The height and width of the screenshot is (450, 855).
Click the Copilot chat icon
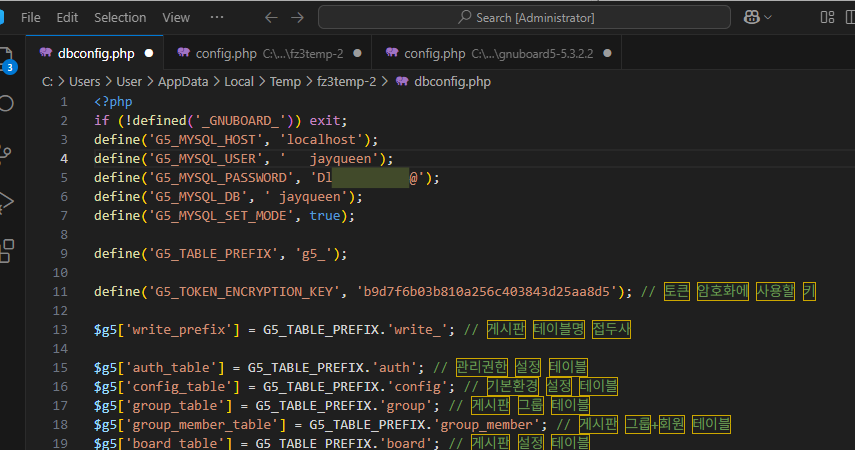point(751,17)
